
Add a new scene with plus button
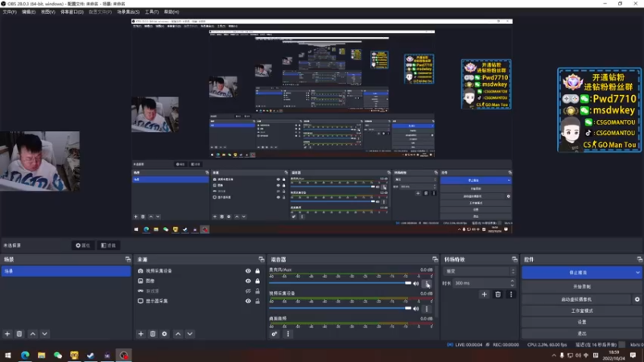click(7, 334)
